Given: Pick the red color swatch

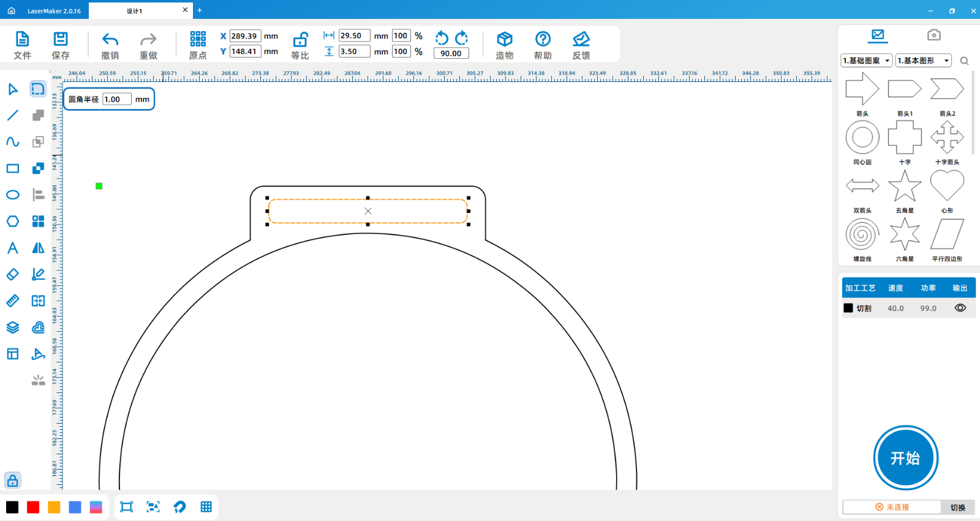Looking at the screenshot, I should 33,507.
